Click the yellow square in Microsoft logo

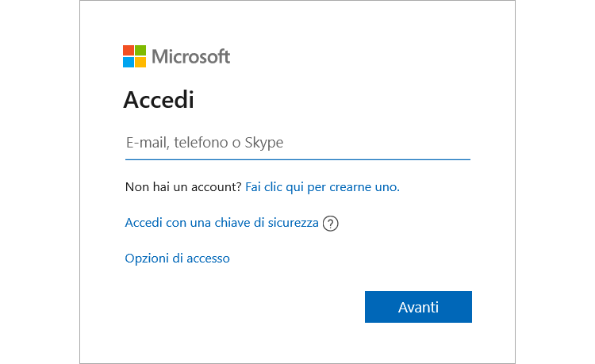140,62
